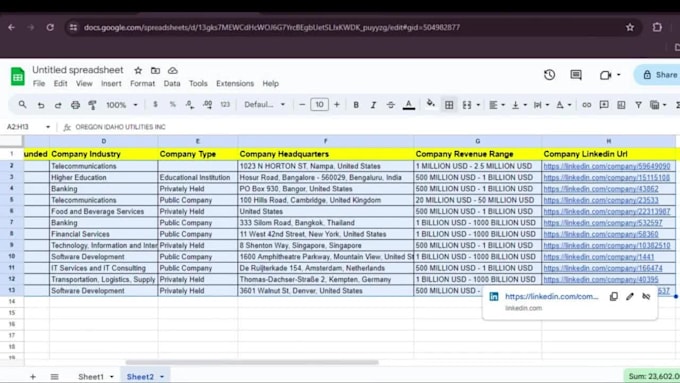Insert a comment from the toolbar

coord(604,105)
